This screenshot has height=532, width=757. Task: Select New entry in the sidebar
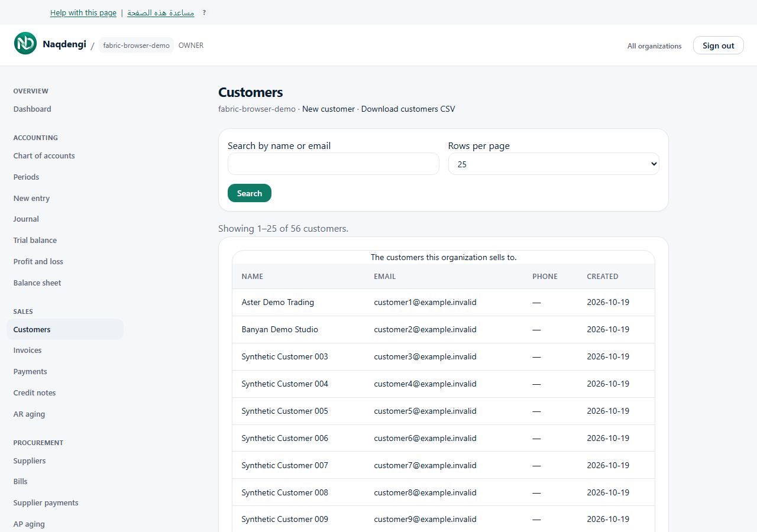(32, 198)
